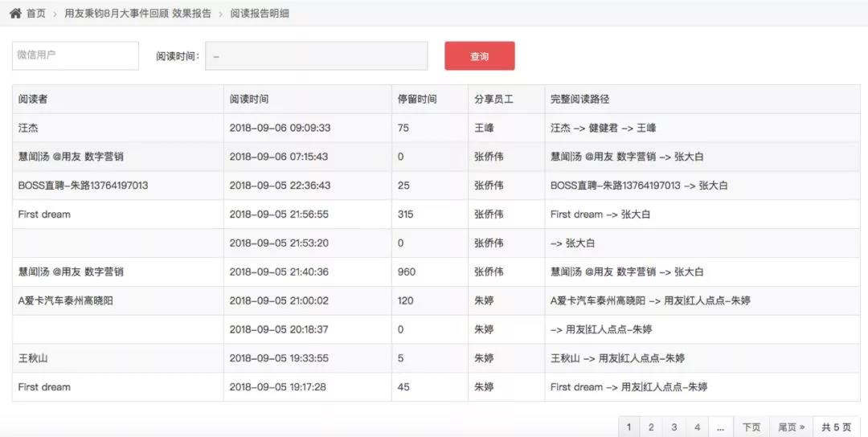
Task: Click the home icon in breadcrumb
Action: point(15,14)
